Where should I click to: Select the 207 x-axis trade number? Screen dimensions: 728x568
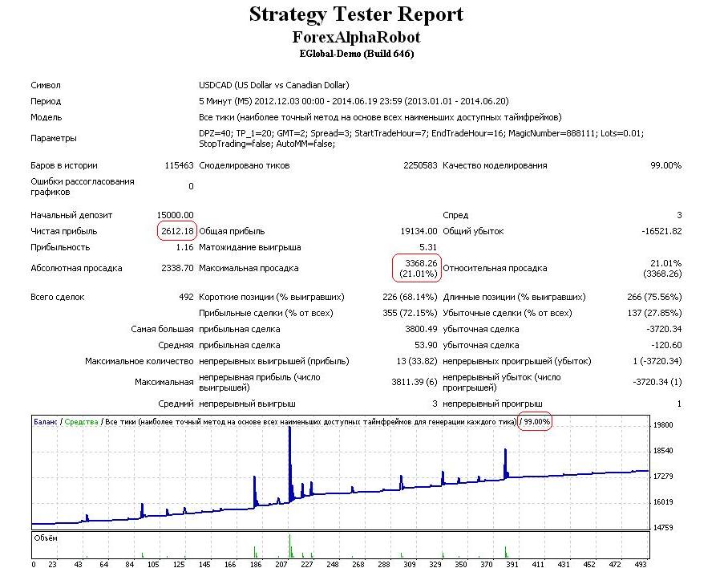281,564
